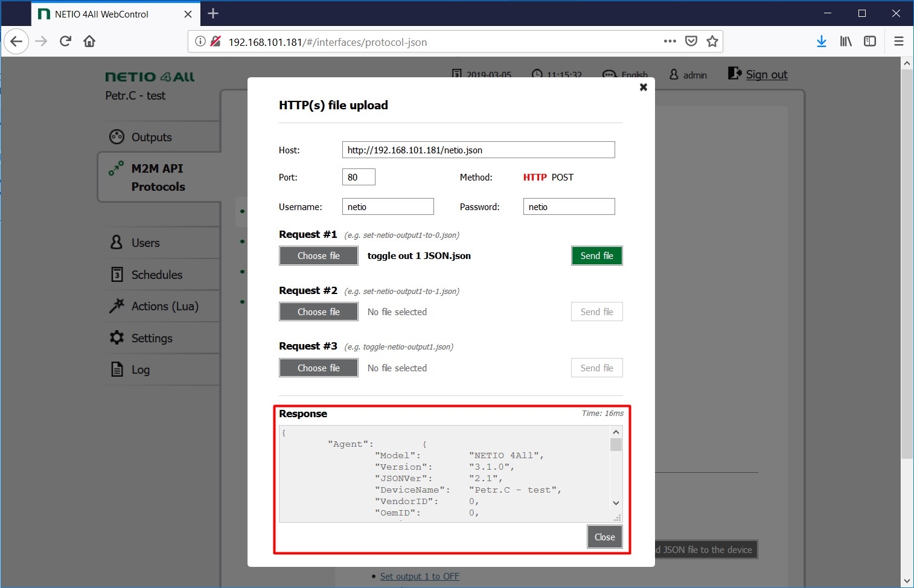Go back to the previous page
The width and height of the screenshot is (914, 588).
pyautogui.click(x=16, y=42)
